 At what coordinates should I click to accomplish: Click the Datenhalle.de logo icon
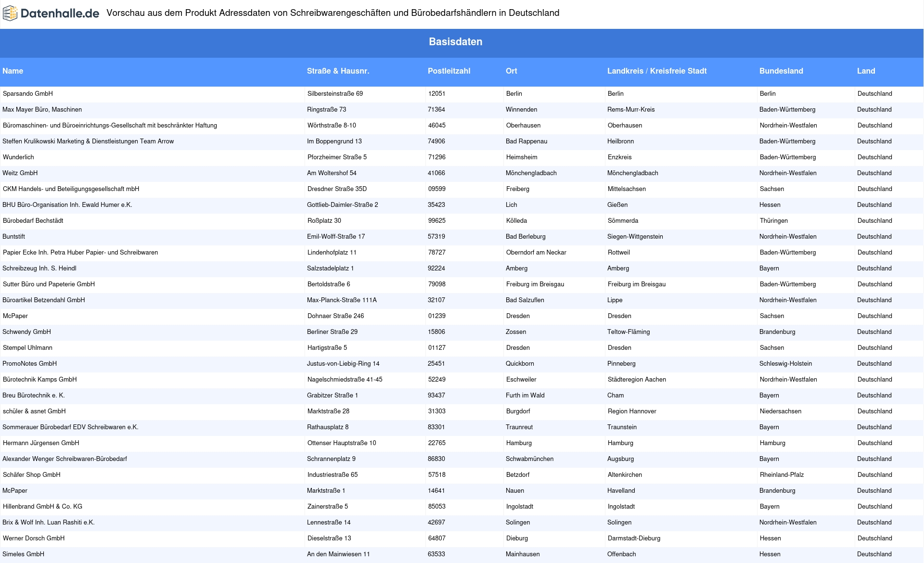coord(10,13)
